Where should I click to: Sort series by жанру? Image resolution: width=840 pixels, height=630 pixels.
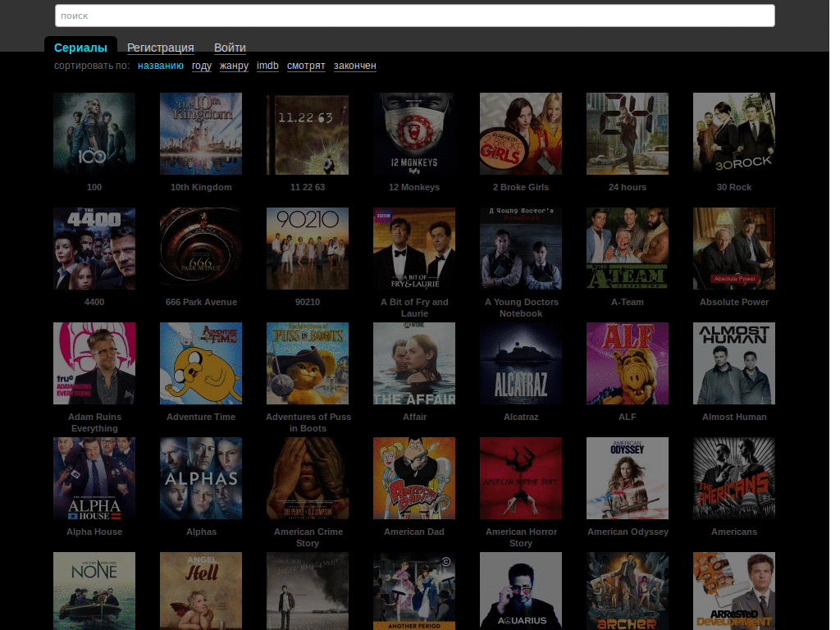(234, 66)
